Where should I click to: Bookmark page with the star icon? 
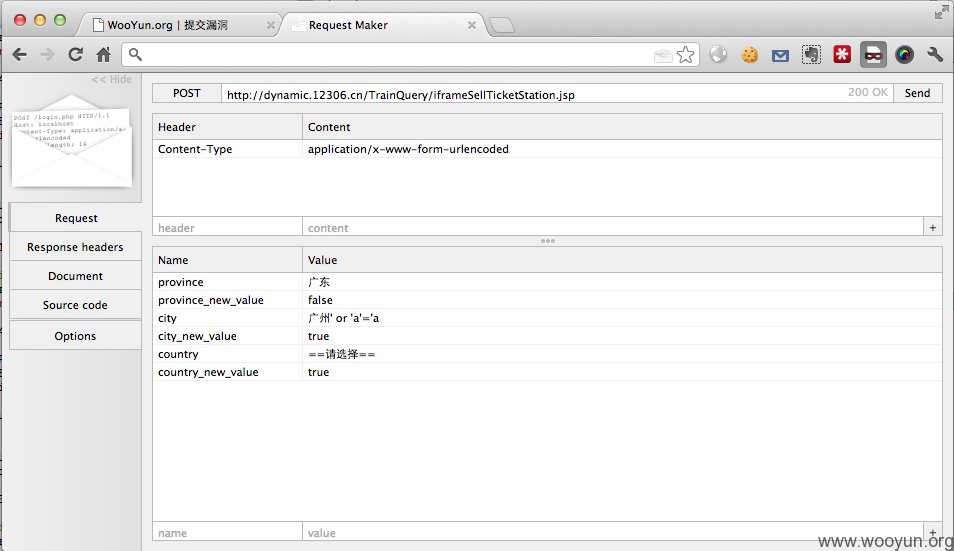click(686, 55)
